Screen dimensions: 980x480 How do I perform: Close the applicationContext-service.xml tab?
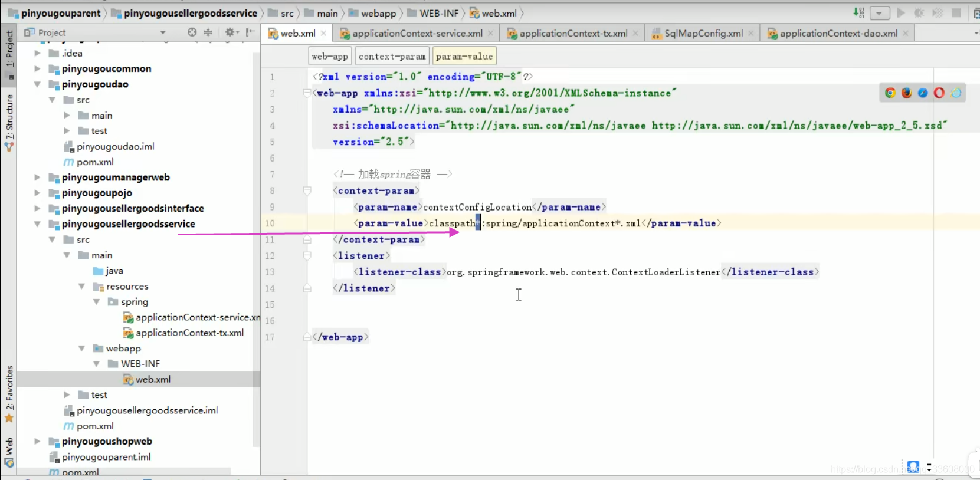pos(490,33)
